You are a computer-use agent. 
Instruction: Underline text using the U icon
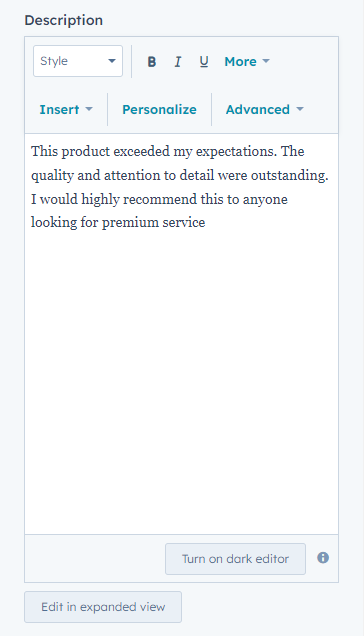(204, 62)
